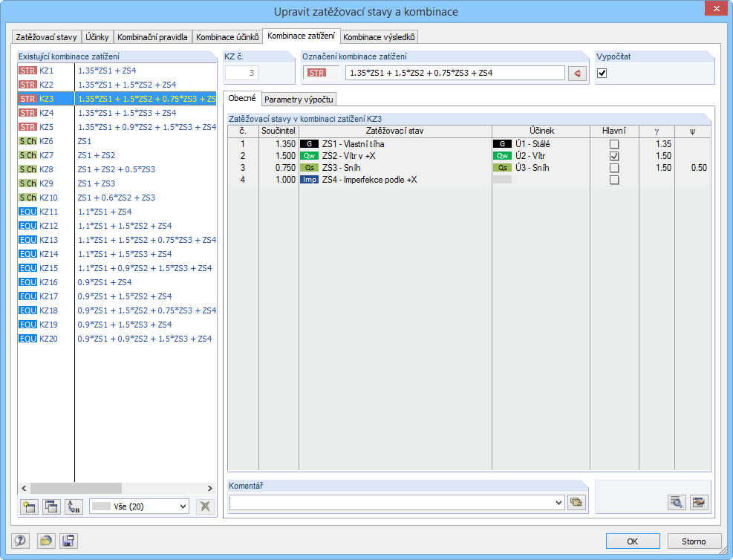Image resolution: width=733 pixels, height=560 pixels.
Task: Click the Ú3 - Sníh action cell
Action: click(x=541, y=168)
